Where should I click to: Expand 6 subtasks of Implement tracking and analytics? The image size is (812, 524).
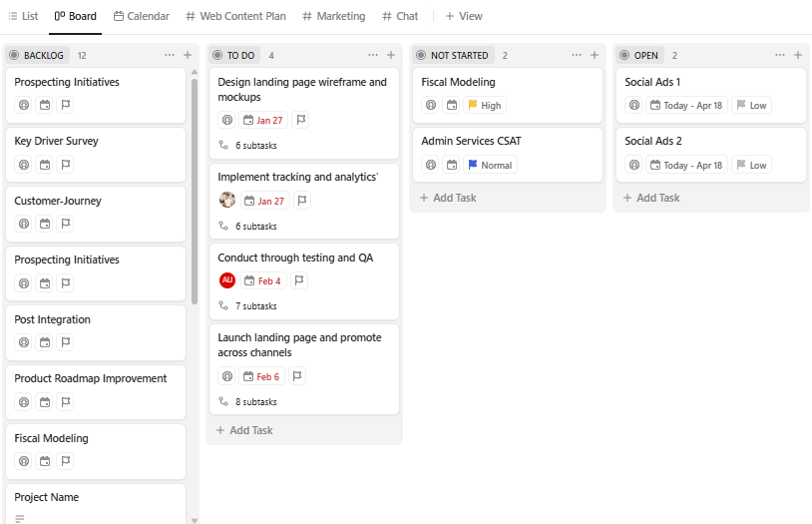[x=248, y=226]
